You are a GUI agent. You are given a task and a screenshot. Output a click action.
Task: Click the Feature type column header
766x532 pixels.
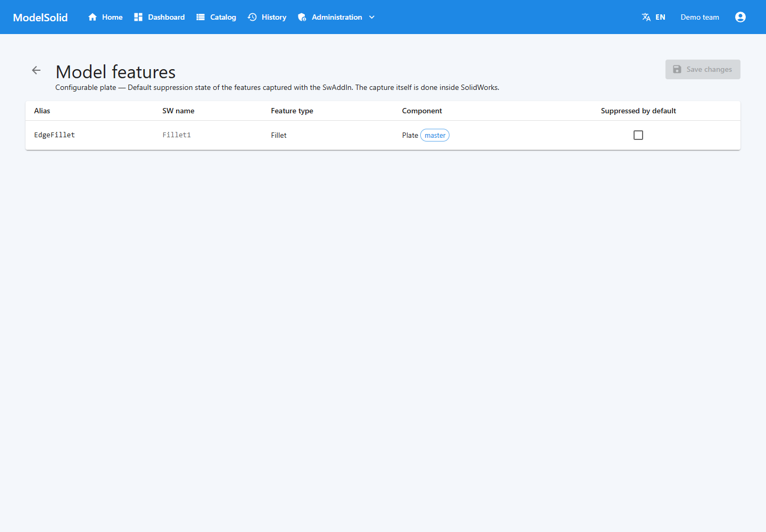[x=292, y=111]
